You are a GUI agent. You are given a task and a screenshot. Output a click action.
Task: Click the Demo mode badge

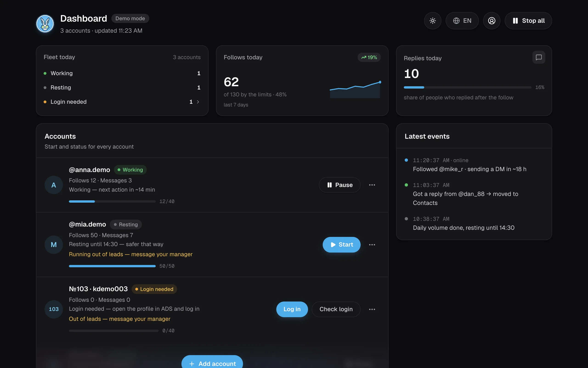(130, 18)
